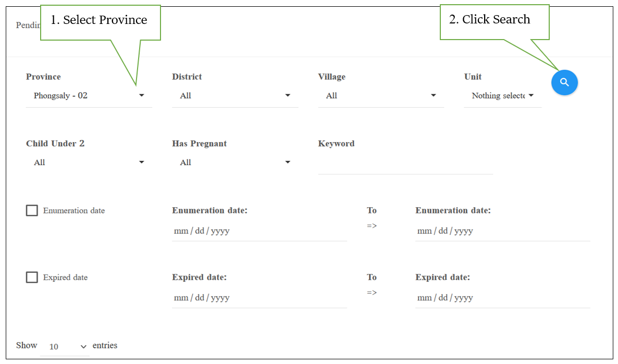This screenshot has width=618, height=364.
Task: Click the Enumeration date end field
Action: pyautogui.click(x=502, y=231)
